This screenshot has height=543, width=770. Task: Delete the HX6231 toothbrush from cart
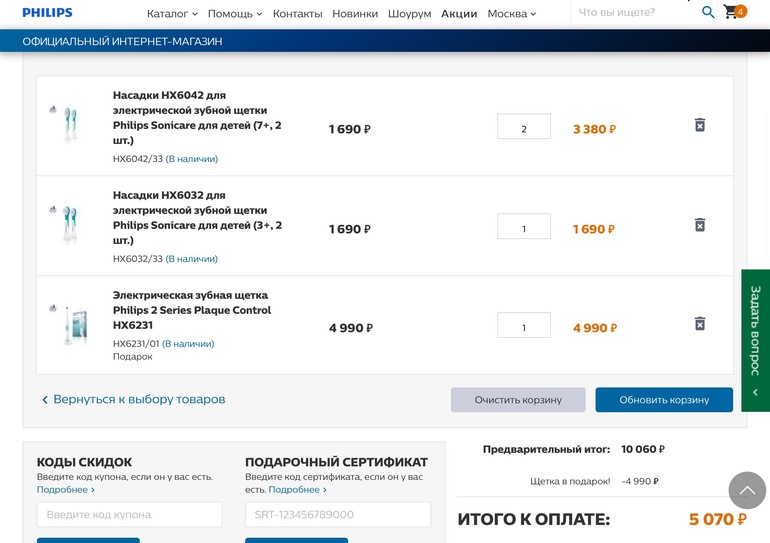coord(700,324)
